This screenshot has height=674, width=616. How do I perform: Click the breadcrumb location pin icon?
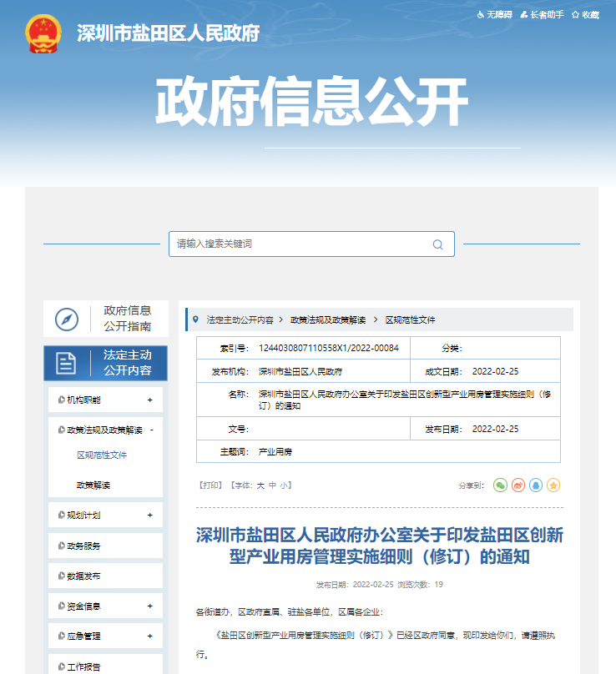click(195, 319)
